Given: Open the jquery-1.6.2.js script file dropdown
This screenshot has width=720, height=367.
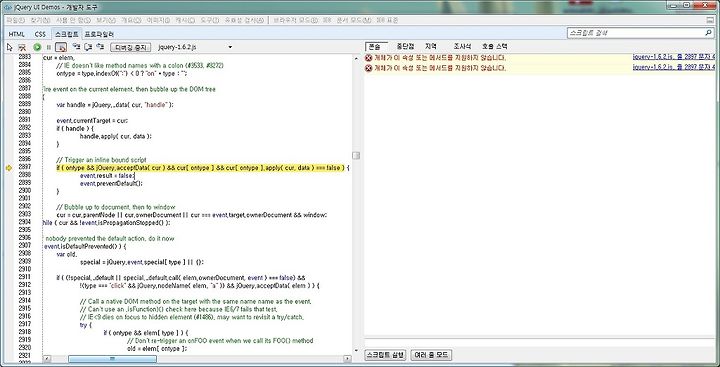Looking at the screenshot, I should (x=195, y=47).
